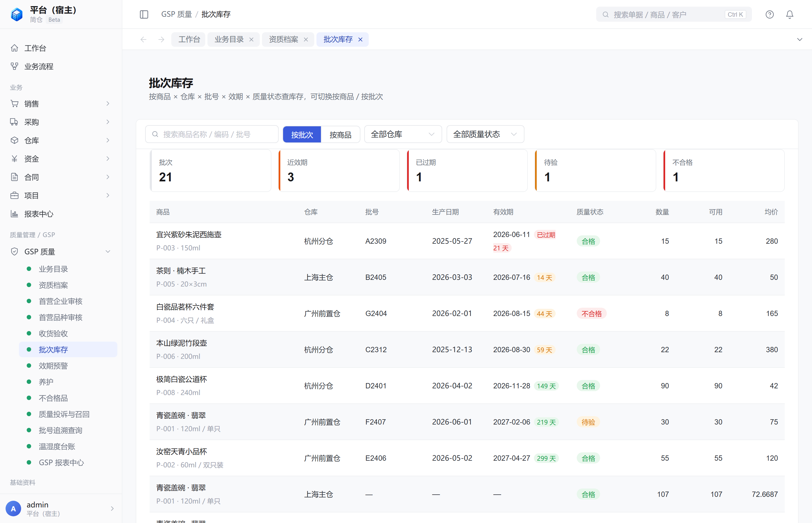812x523 pixels.
Task: Click the 业务流程 flow icon
Action: point(14,66)
